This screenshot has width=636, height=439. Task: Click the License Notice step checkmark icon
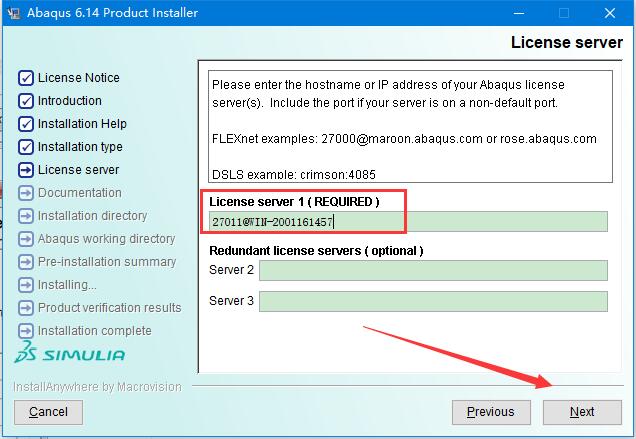pyautogui.click(x=26, y=78)
